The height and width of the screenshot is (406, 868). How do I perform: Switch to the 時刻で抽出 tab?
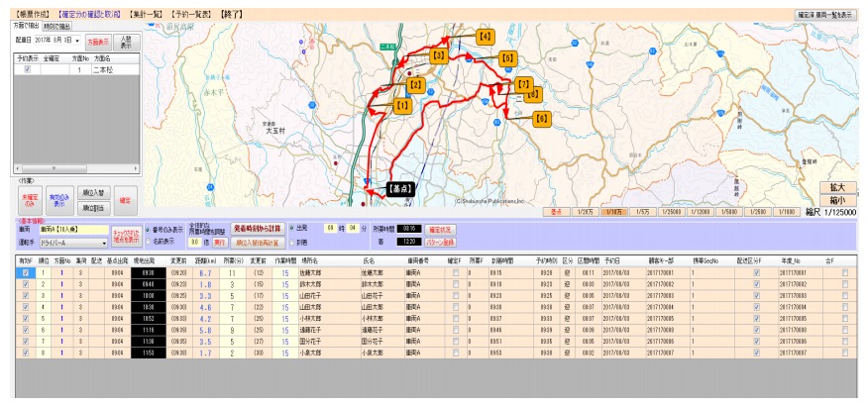coord(56,26)
